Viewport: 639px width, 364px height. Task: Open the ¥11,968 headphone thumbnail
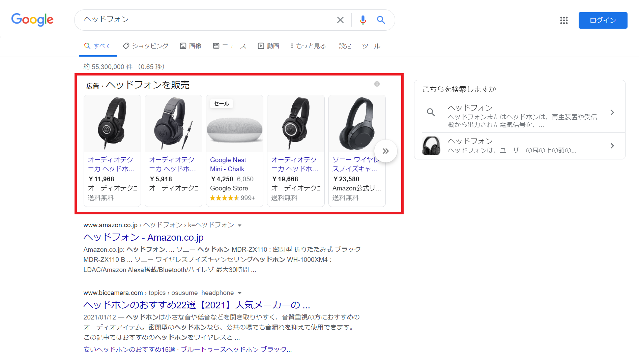pyautogui.click(x=112, y=123)
